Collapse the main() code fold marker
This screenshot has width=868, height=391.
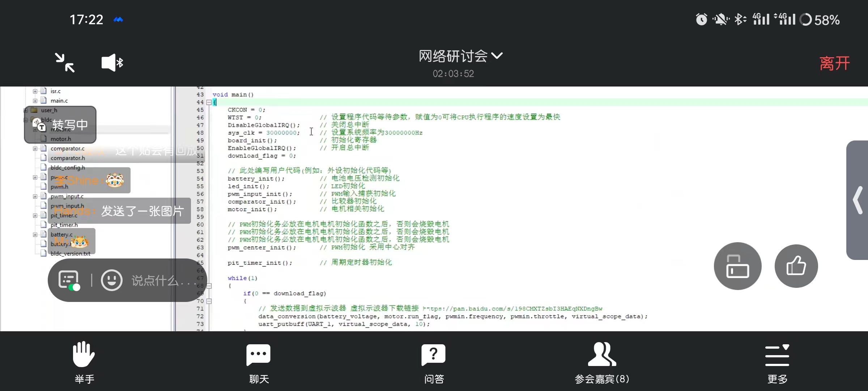(209, 102)
